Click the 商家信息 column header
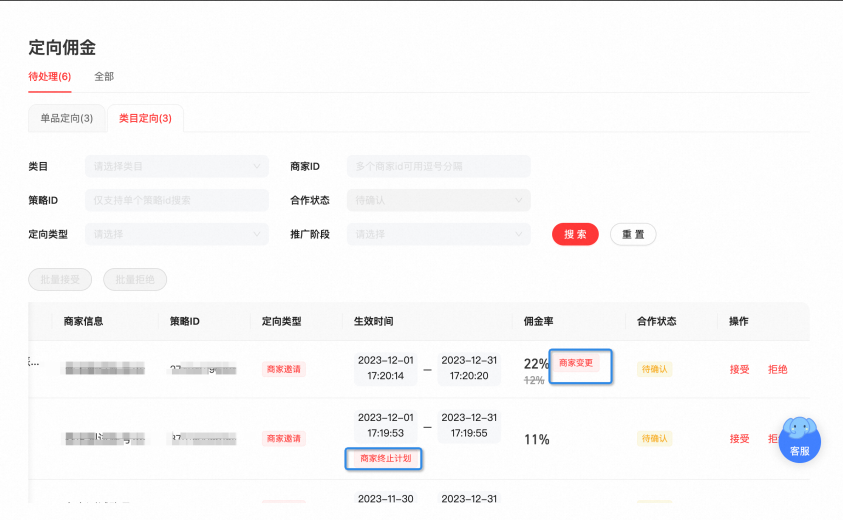 (83, 322)
